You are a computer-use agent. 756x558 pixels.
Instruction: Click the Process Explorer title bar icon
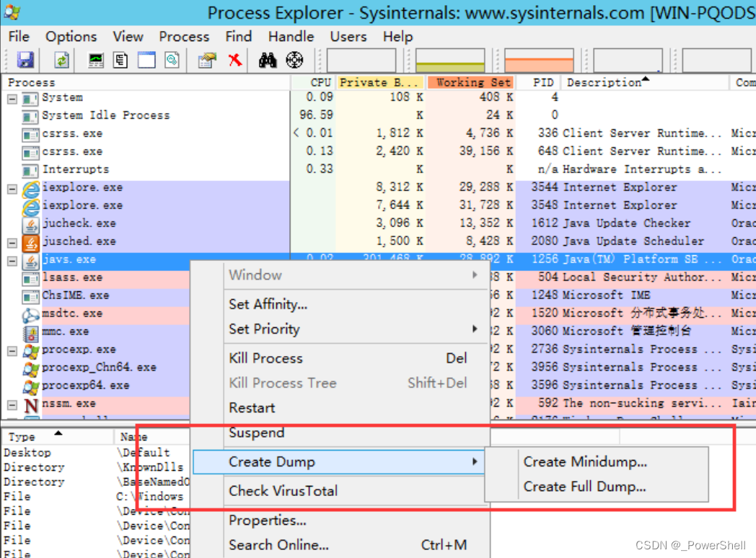tap(12, 12)
